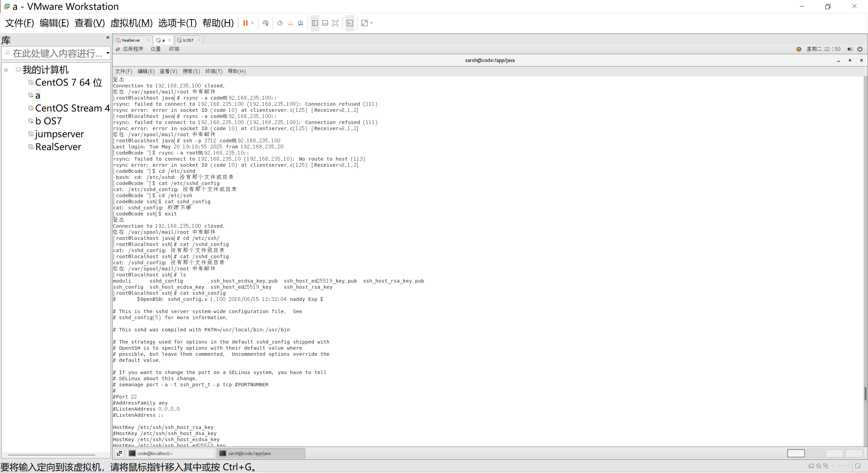Open the snapshot manager
This screenshot has width=868, height=473.
point(300,23)
